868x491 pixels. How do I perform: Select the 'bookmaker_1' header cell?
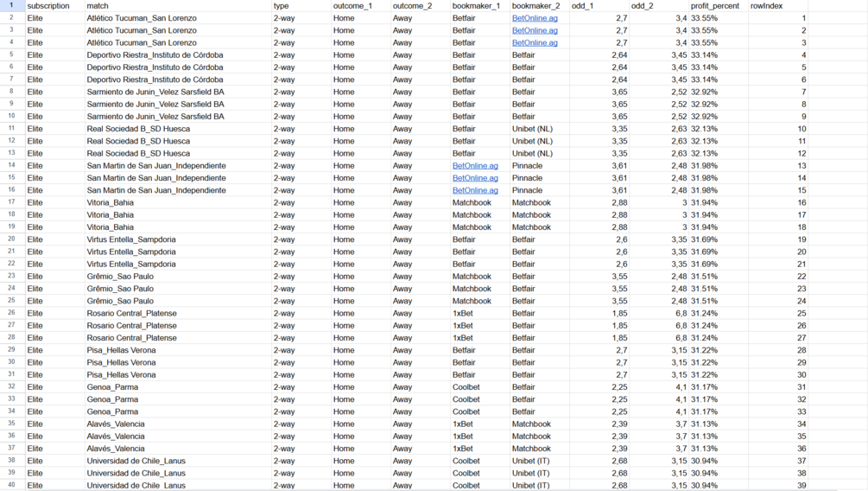(x=480, y=6)
